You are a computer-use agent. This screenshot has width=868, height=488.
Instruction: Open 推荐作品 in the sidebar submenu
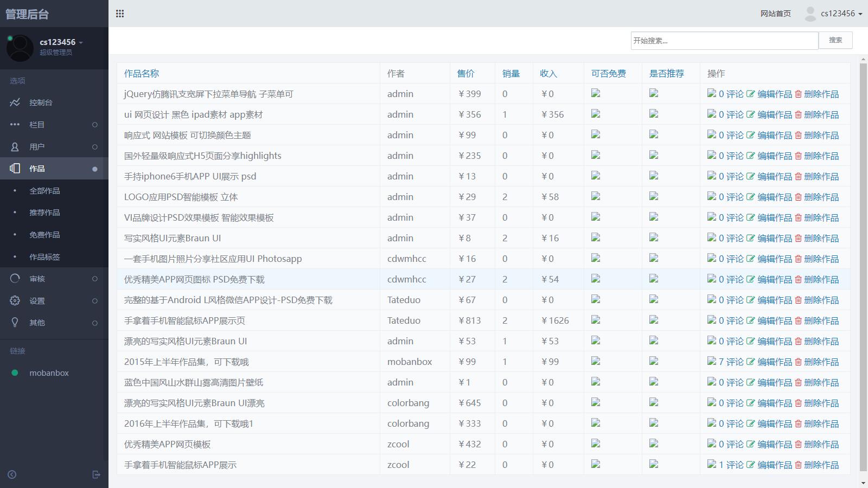coord(44,213)
